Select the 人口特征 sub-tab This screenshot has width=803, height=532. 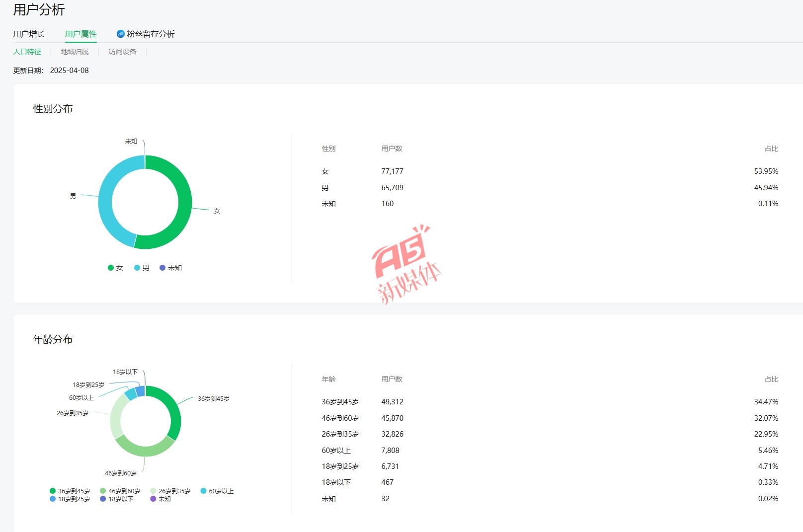(27, 52)
